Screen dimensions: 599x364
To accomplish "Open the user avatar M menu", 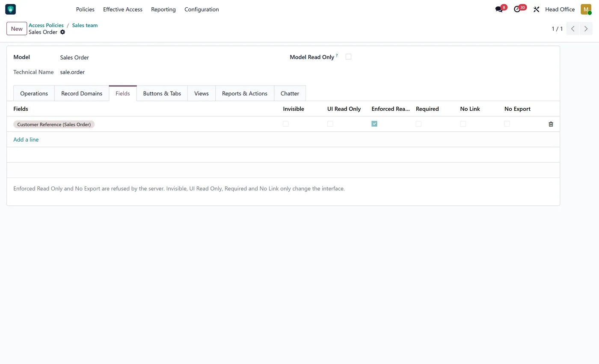I will pyautogui.click(x=586, y=9).
